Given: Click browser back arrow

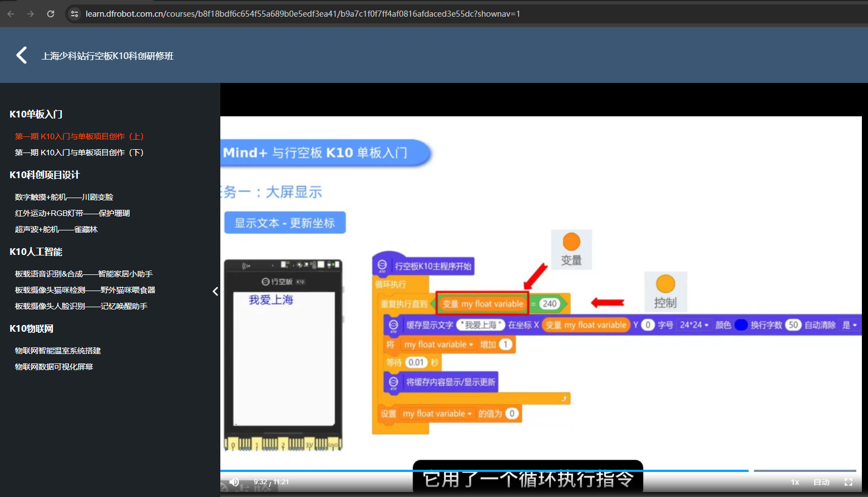Looking at the screenshot, I should pos(11,14).
